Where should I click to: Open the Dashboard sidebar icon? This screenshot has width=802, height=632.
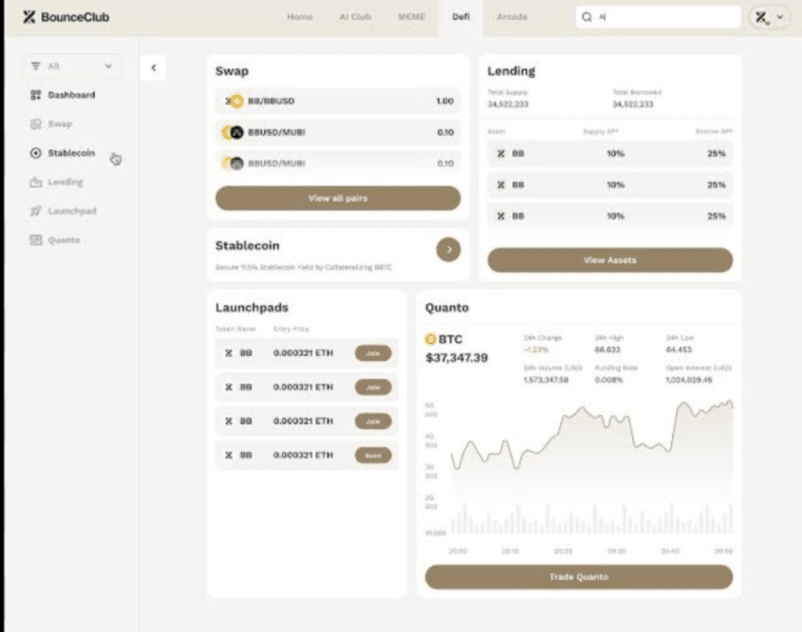point(35,95)
